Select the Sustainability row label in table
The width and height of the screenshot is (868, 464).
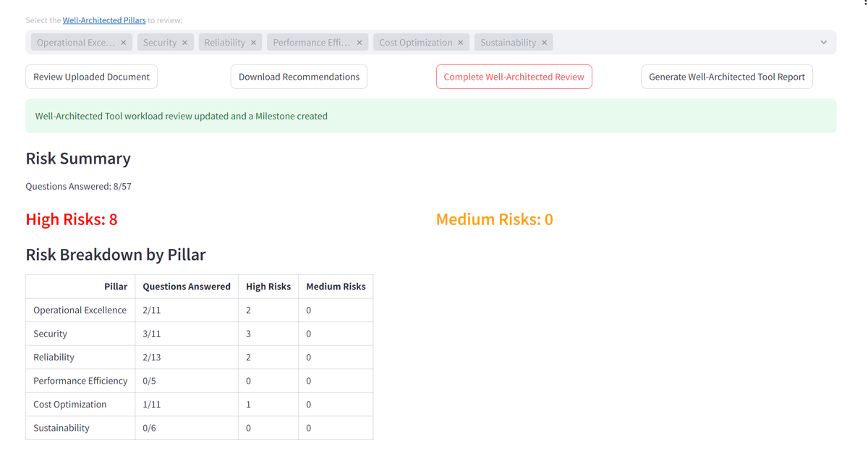click(61, 428)
